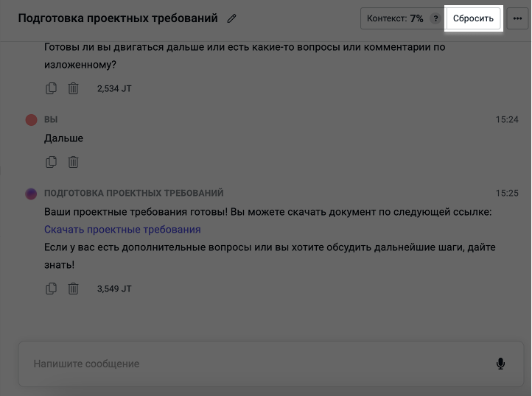Activate the microphone voice input
This screenshot has height=396, width=532.
pos(500,364)
